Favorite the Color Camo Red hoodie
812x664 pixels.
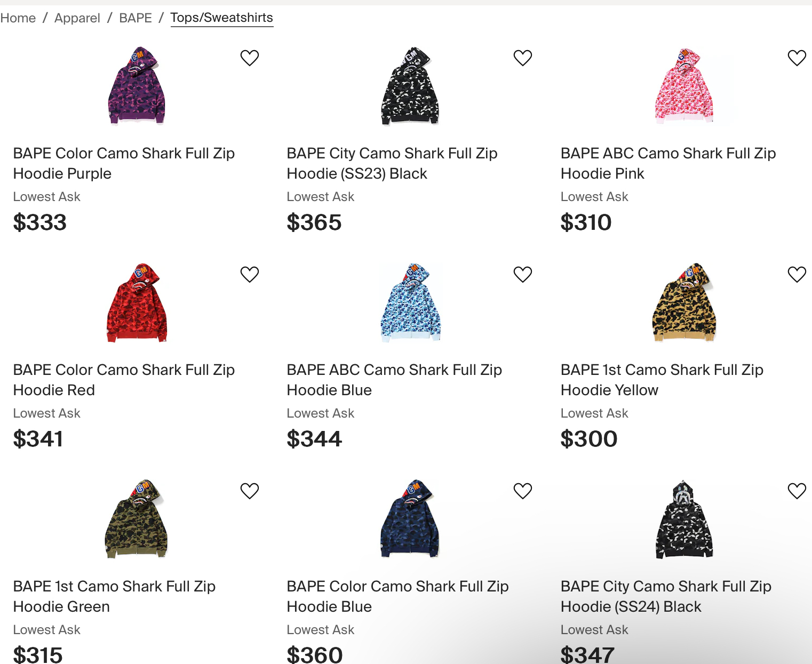[x=250, y=274]
